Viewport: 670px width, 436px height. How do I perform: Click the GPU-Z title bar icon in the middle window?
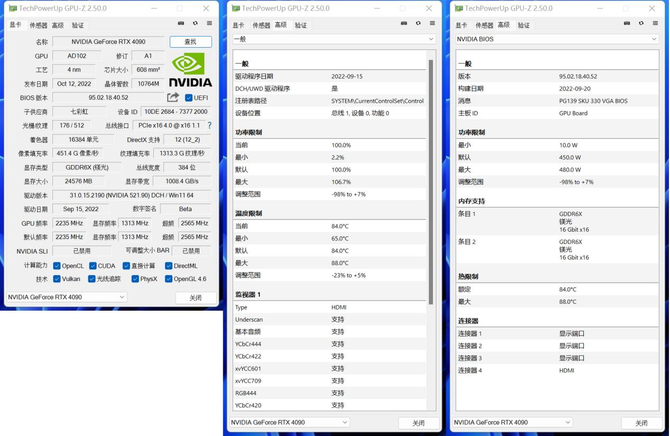[236, 8]
